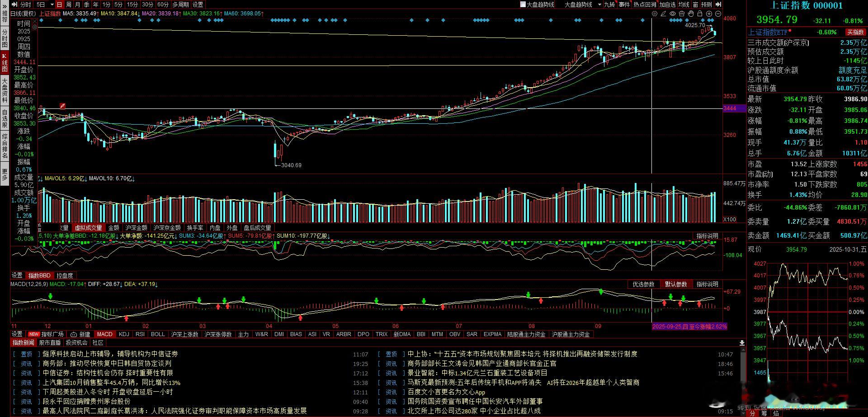
Task: Click the purple date-range marker 2025-09-25
Action: pyautogui.click(x=689, y=326)
